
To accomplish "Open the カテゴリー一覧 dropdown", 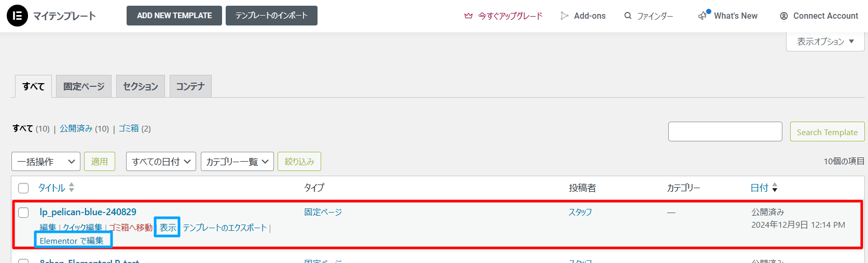I will (x=237, y=162).
